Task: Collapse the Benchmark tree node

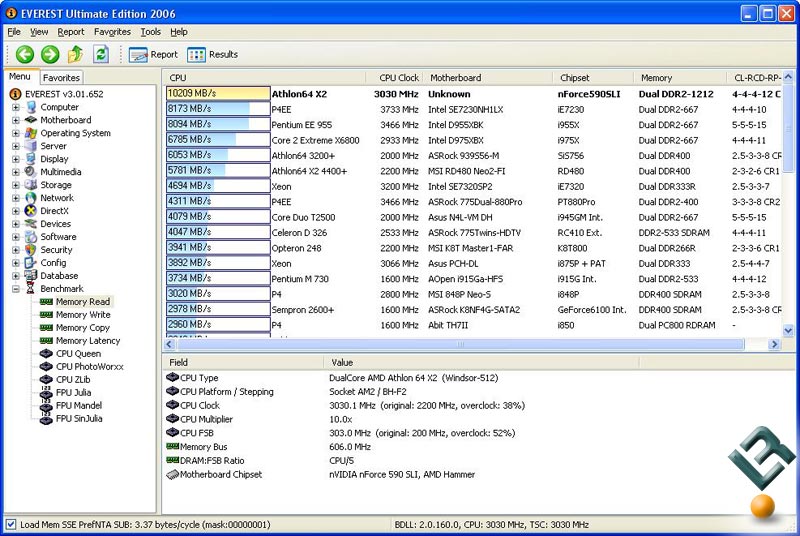Action: pos(16,289)
